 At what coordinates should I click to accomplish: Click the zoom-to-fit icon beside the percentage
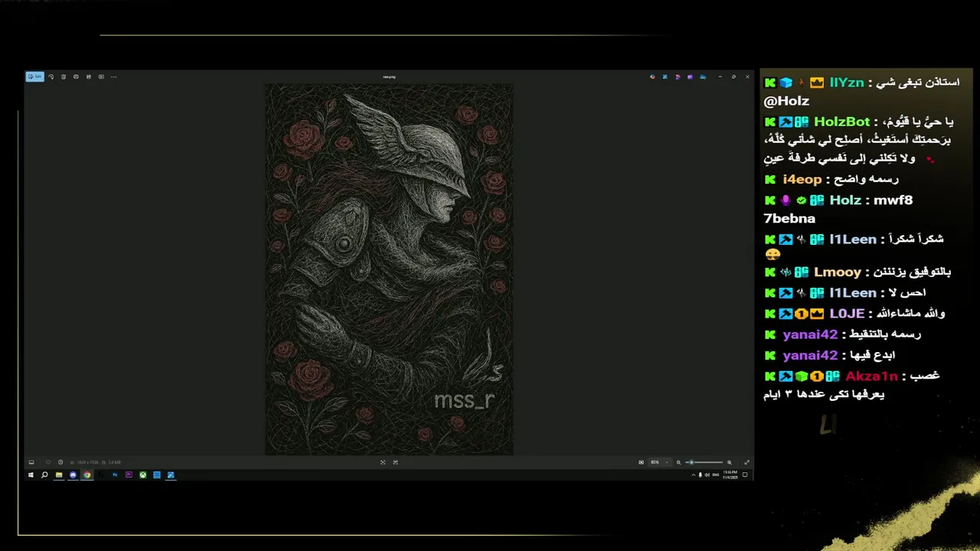(641, 462)
